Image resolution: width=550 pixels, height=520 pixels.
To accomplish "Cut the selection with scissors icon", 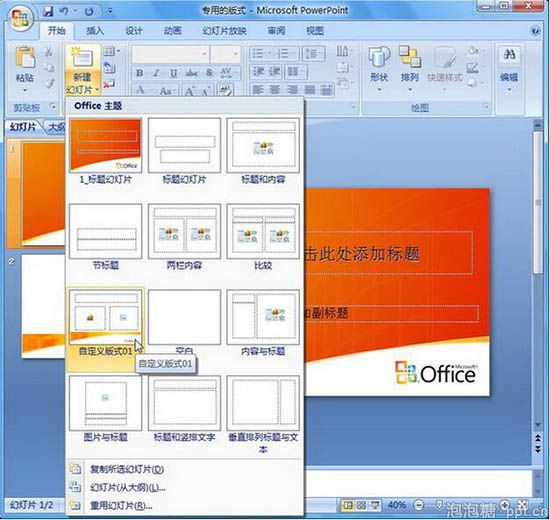I will (x=48, y=52).
